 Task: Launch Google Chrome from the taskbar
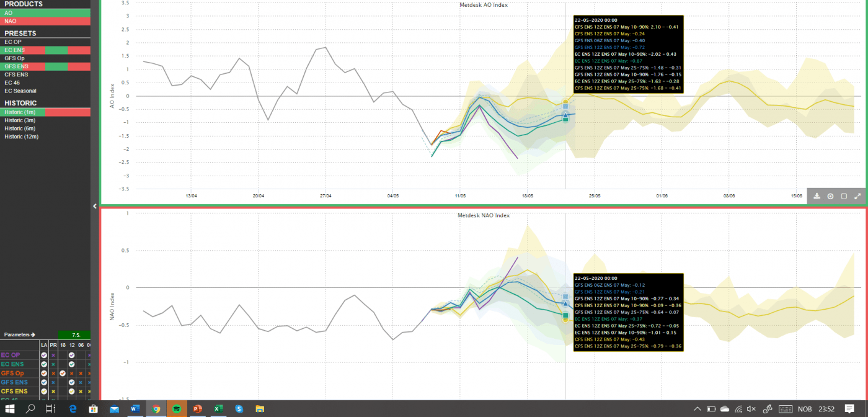157,409
